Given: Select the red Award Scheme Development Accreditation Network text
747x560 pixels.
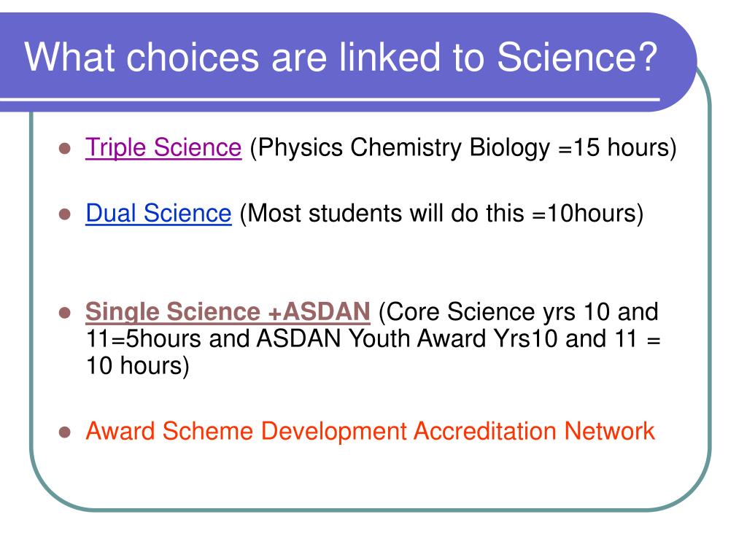Looking at the screenshot, I should 370,431.
